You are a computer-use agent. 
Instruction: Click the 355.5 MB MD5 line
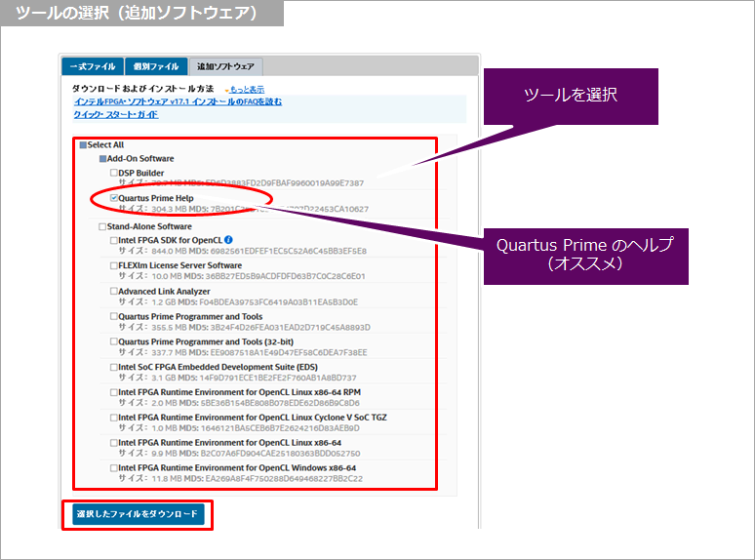click(x=245, y=328)
